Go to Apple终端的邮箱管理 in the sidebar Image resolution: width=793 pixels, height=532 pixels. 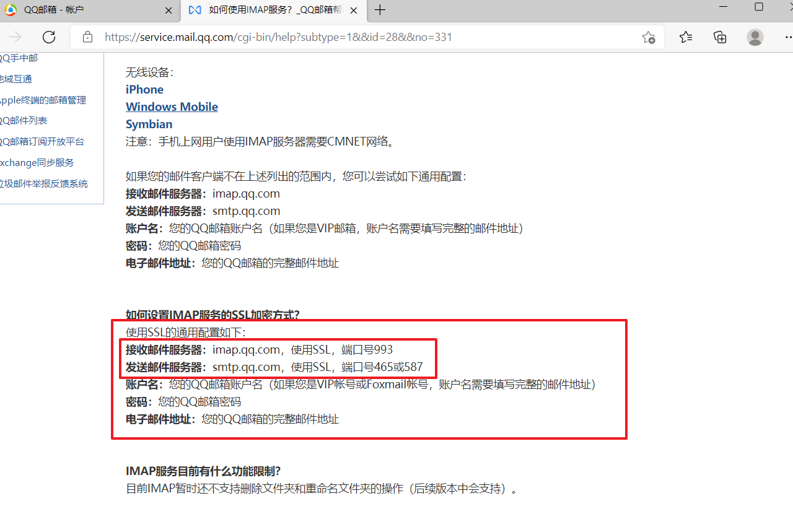click(43, 100)
